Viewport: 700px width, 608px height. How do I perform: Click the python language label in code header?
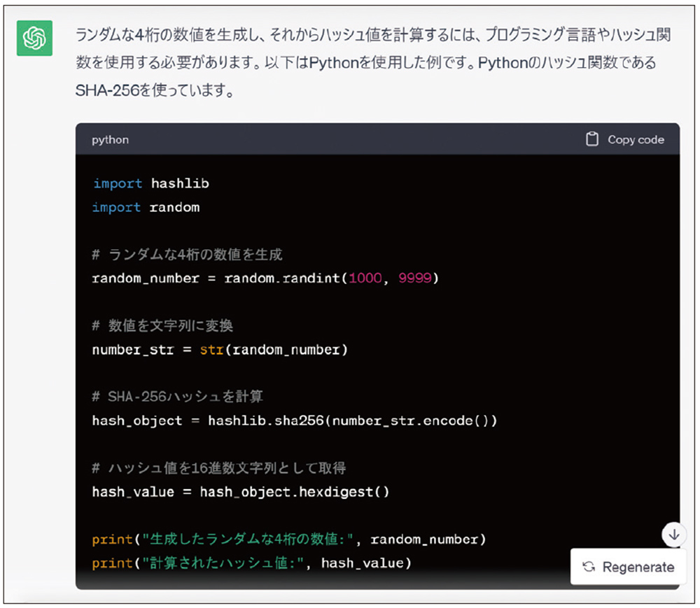(109, 139)
